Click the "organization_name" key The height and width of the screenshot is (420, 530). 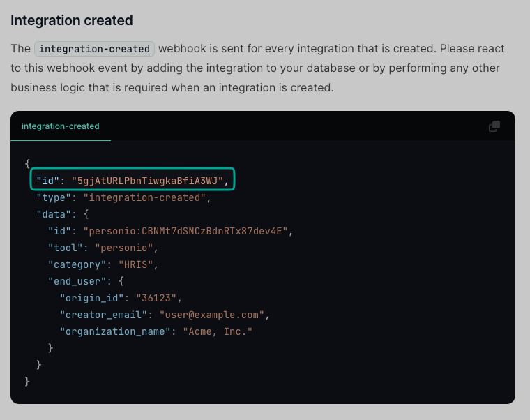pos(115,331)
